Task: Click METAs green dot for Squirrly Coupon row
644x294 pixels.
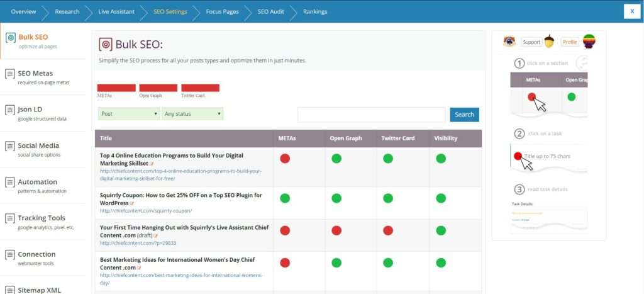Action: [285, 198]
